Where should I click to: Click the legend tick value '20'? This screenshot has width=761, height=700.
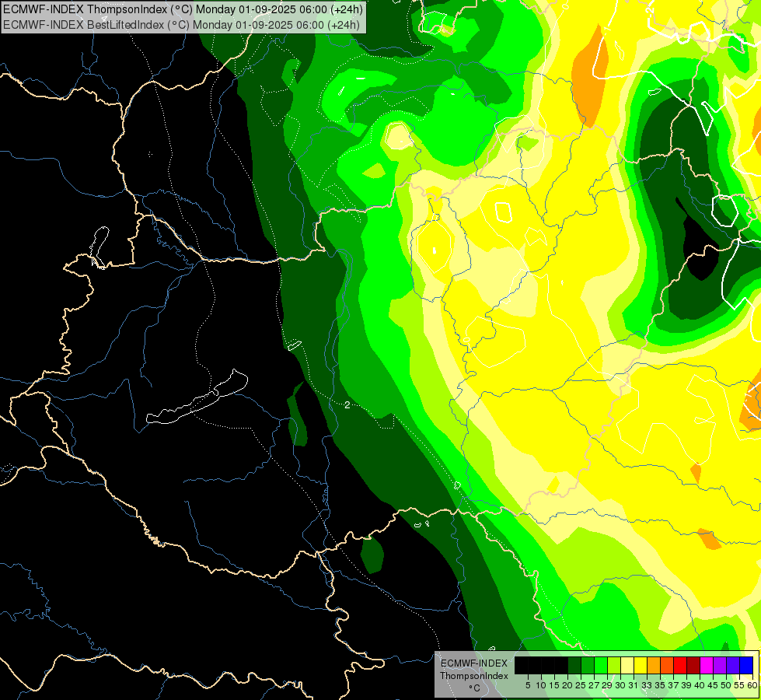tap(567, 685)
